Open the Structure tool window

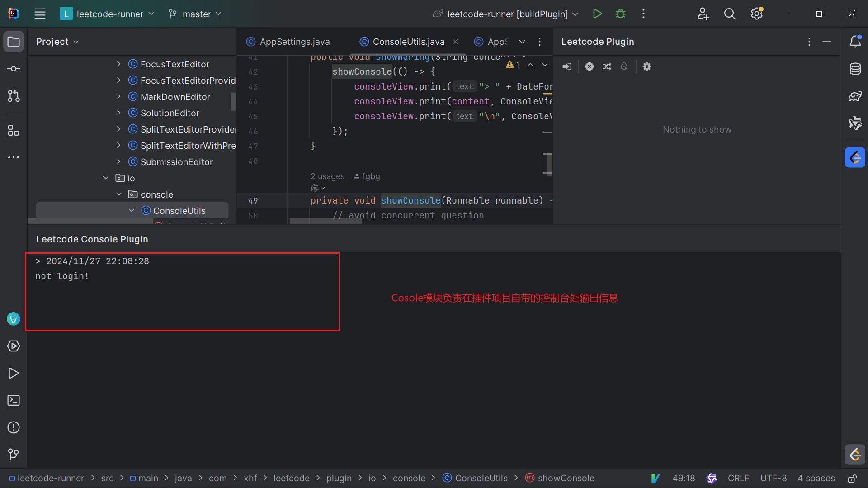click(14, 131)
